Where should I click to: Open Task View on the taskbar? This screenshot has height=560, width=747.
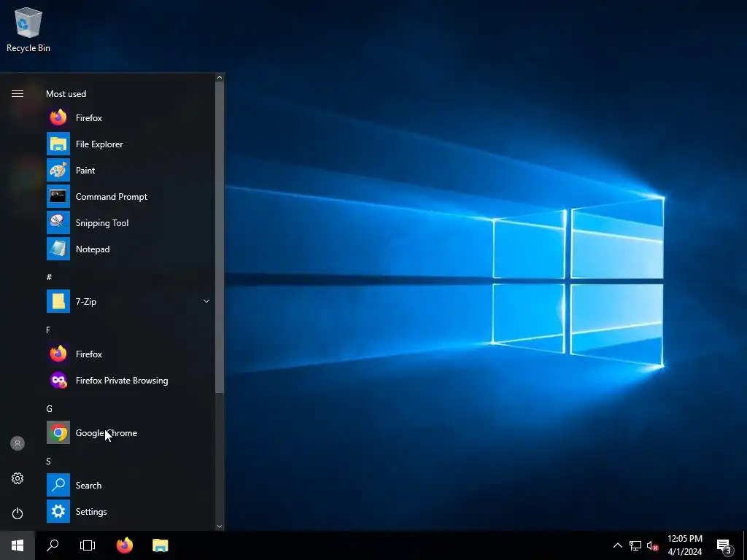tap(88, 545)
